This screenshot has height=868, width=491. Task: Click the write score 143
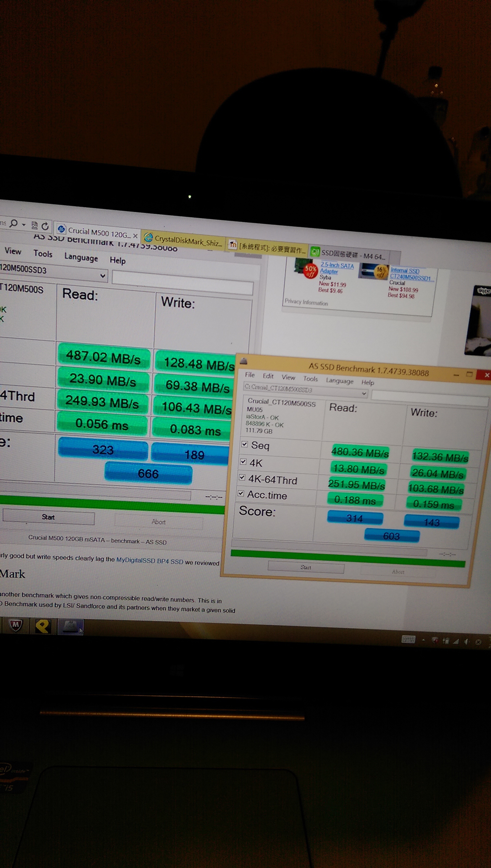click(x=432, y=522)
